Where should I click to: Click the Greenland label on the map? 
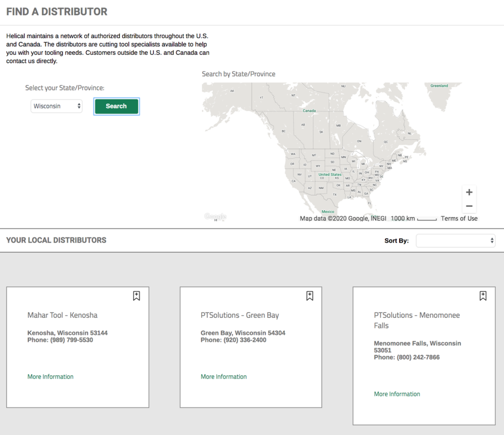(x=439, y=86)
